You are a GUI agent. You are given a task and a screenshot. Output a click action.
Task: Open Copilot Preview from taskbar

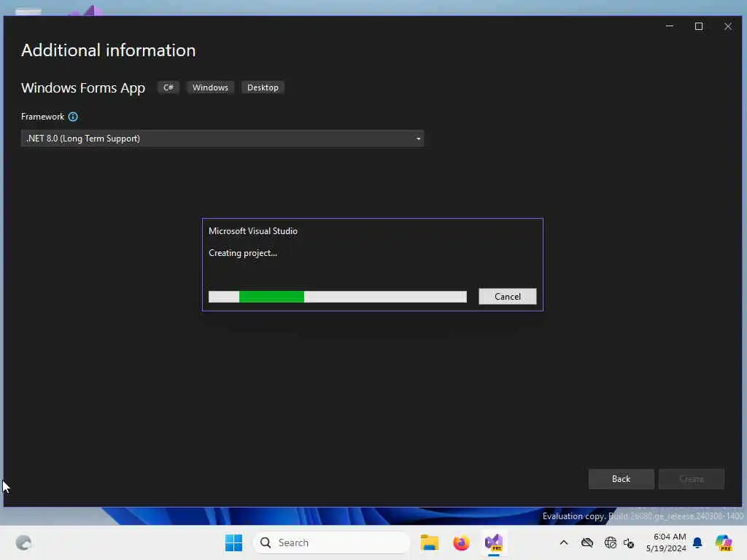[724, 542]
